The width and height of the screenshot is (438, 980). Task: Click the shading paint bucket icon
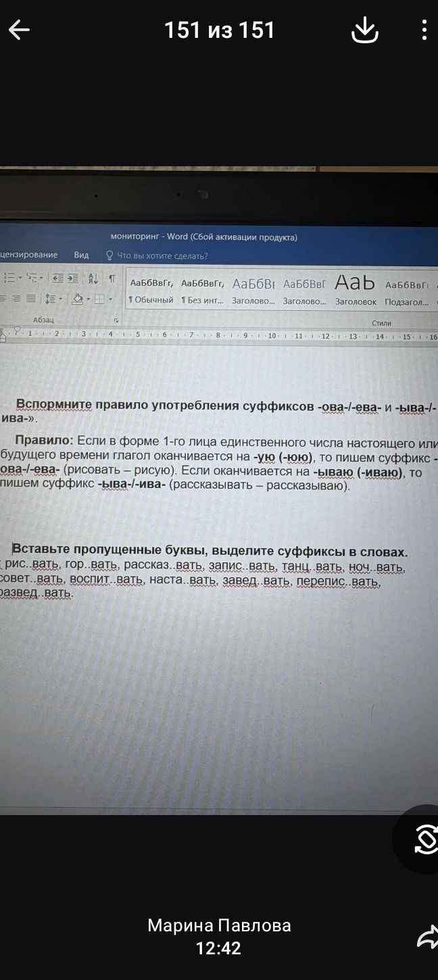[77, 298]
